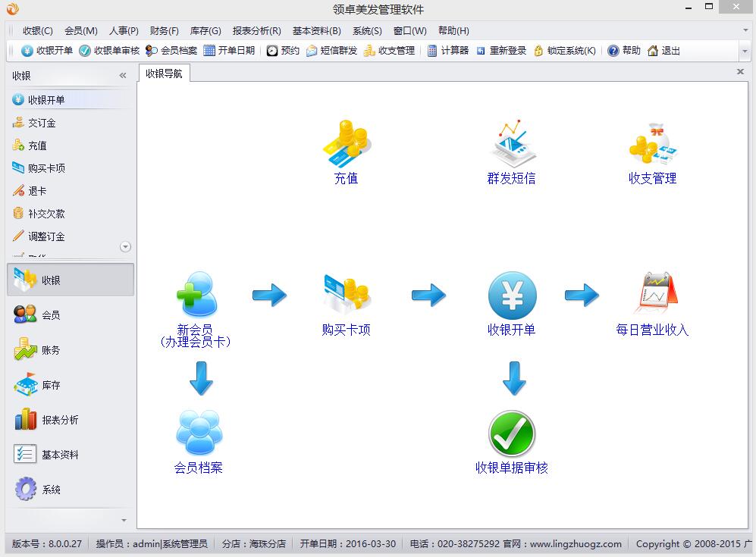Close the 收银导航 tab with X
This screenshot has height=557, width=756.
pos(740,72)
